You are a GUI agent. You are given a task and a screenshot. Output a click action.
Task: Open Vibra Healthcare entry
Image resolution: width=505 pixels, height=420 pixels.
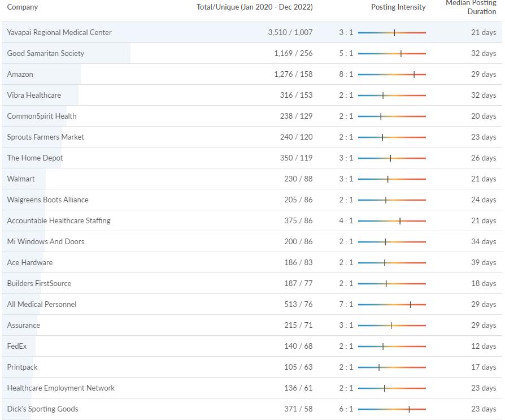click(x=34, y=95)
